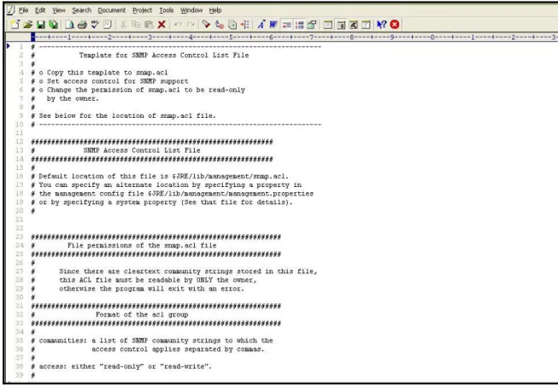Click the line starting 'communities: a list of SNMP'

[156, 341]
